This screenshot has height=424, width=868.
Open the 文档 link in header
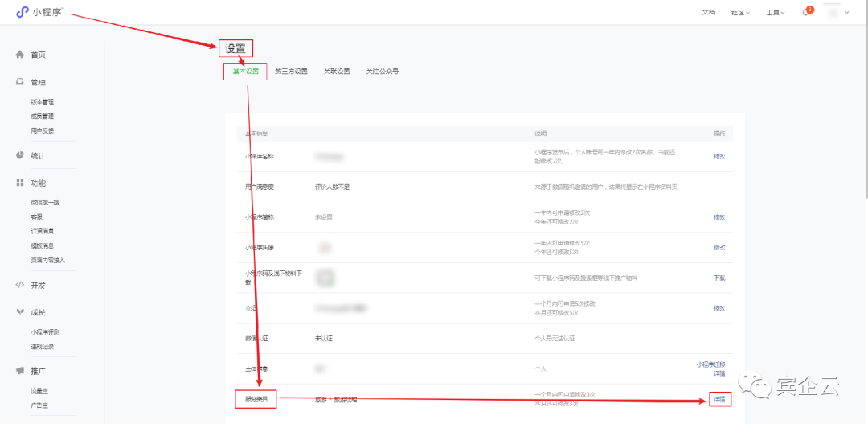point(709,12)
